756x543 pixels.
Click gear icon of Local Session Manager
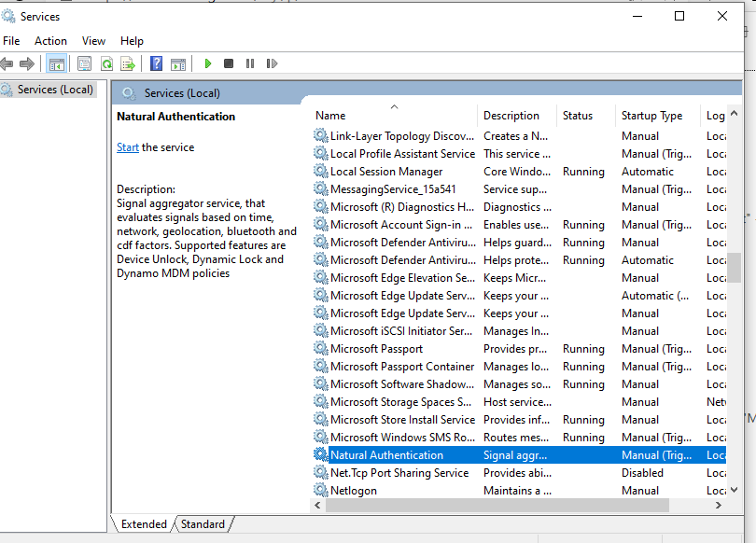(x=321, y=171)
